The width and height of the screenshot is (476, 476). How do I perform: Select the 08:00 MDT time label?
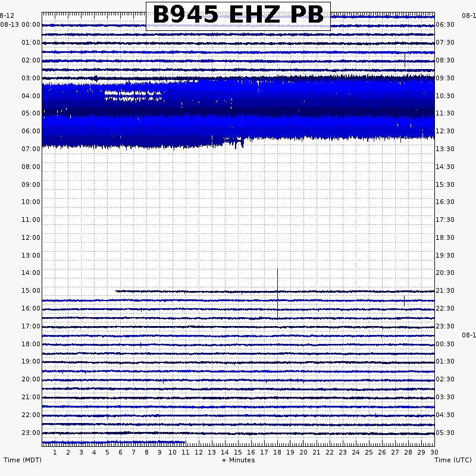(x=31, y=167)
